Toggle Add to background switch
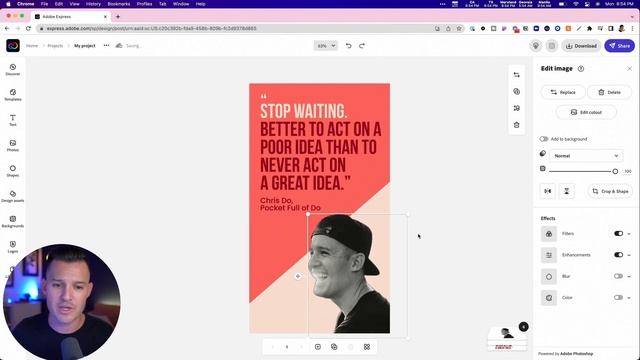This screenshot has width=640, height=360. click(x=544, y=139)
